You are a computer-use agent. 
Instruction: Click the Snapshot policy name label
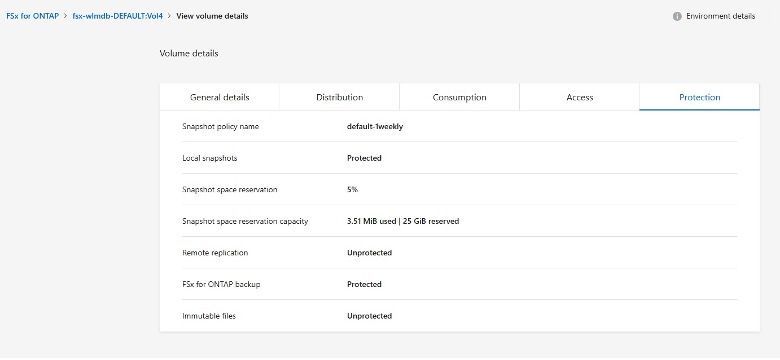point(221,126)
